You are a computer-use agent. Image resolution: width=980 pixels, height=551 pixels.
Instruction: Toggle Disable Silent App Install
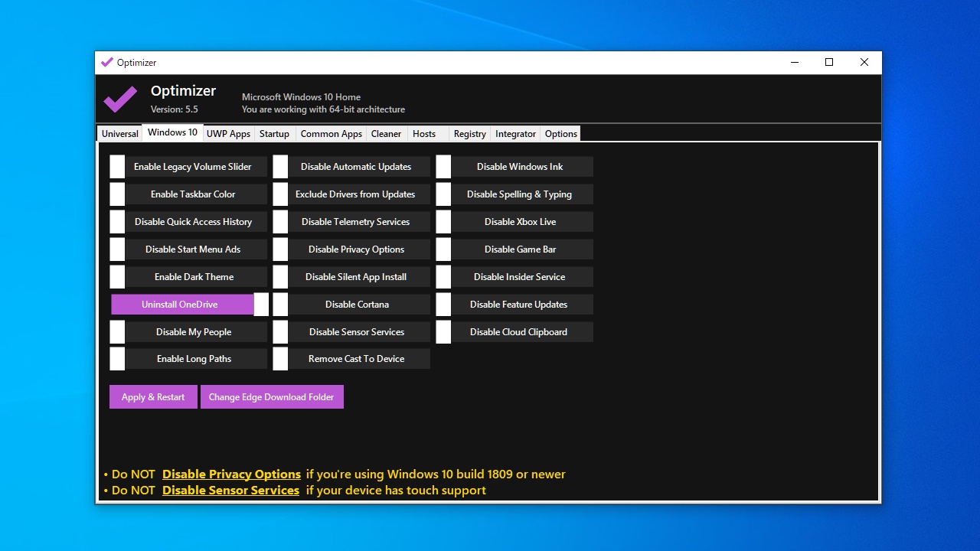point(351,277)
